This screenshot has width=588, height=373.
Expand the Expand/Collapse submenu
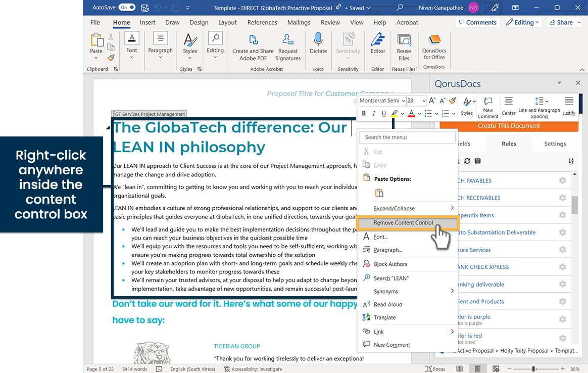[x=407, y=208]
